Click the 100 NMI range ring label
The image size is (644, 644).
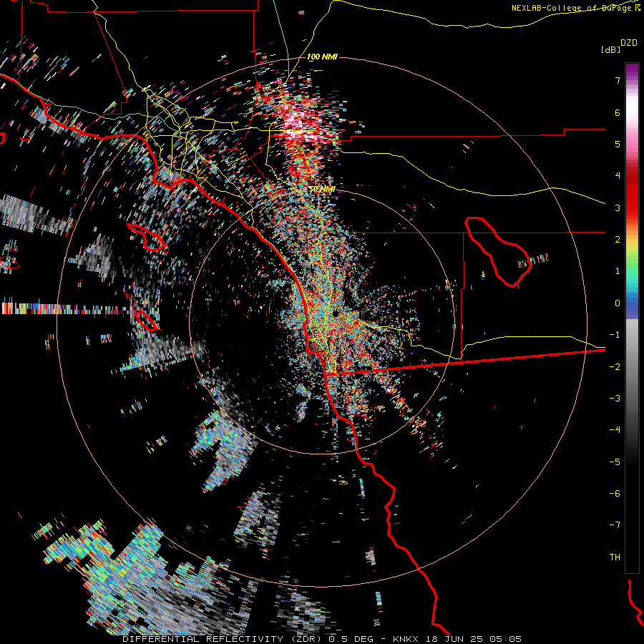tap(322, 57)
